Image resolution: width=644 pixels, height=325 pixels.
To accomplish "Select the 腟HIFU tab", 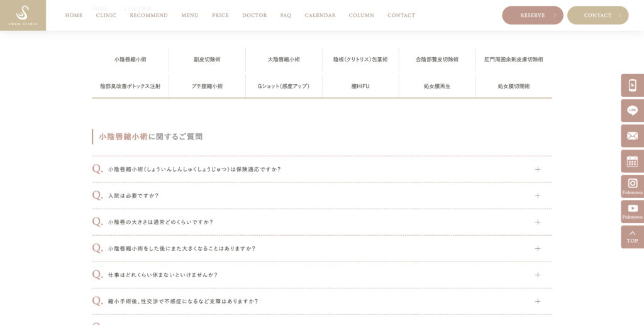I will pyautogui.click(x=360, y=86).
